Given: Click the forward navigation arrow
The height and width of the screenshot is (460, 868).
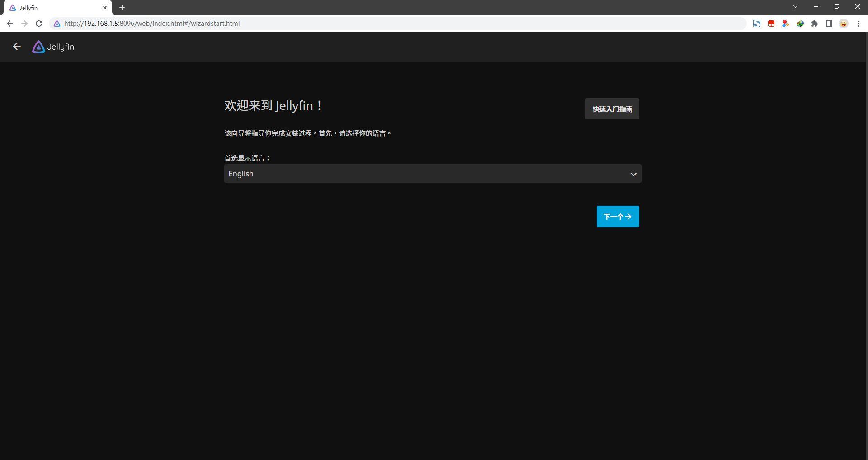Looking at the screenshot, I should [24, 24].
